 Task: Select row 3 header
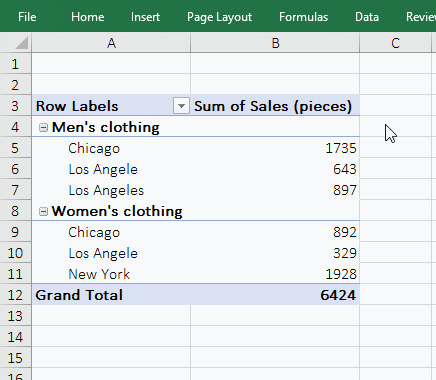click(x=15, y=106)
